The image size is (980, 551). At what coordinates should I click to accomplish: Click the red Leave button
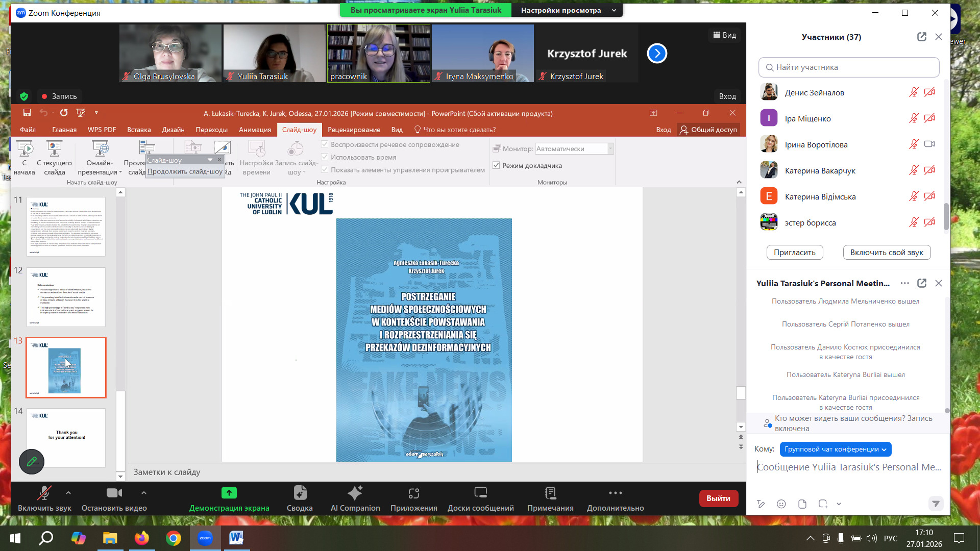click(718, 498)
